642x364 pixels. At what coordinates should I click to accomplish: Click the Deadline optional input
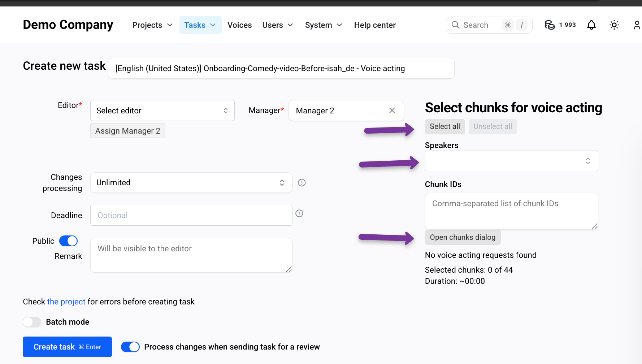pos(191,215)
